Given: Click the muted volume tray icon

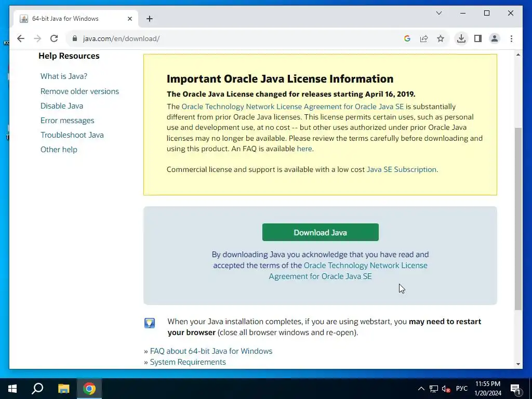Looking at the screenshot, I should [446, 389].
